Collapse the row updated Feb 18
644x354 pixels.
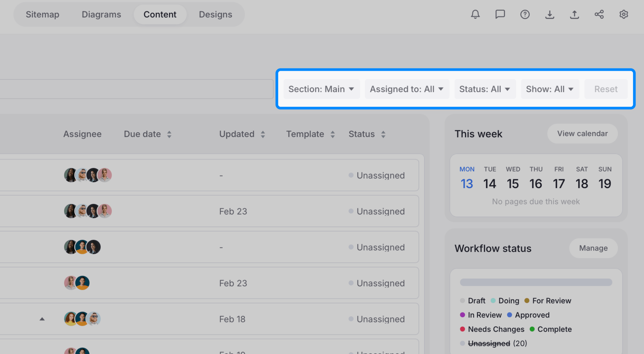click(x=42, y=319)
